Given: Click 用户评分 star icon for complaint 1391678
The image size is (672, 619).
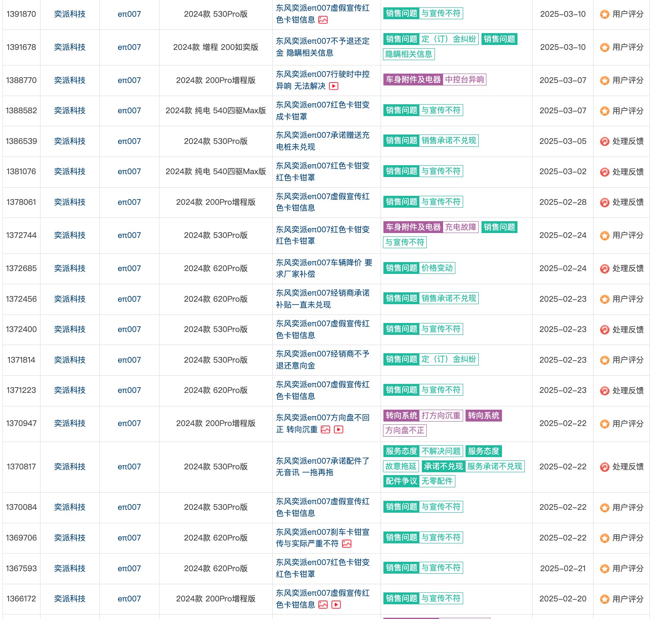Looking at the screenshot, I should (604, 47).
